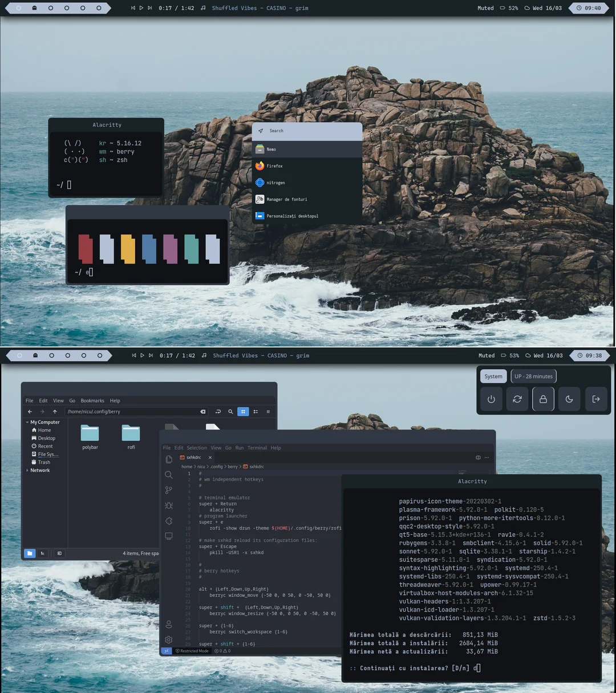616x693 pixels.
Task: Click the logout icon in the power menu
Action: tap(597, 399)
